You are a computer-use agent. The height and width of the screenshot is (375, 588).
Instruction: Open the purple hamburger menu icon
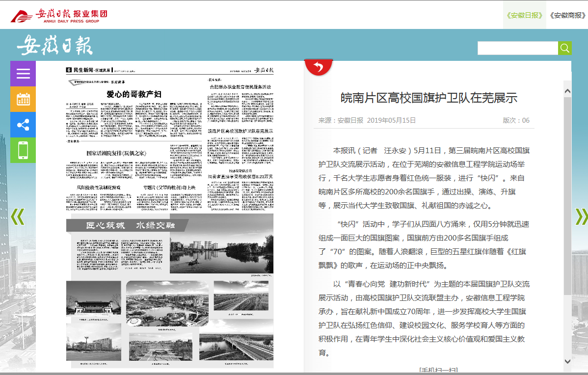pyautogui.click(x=23, y=74)
